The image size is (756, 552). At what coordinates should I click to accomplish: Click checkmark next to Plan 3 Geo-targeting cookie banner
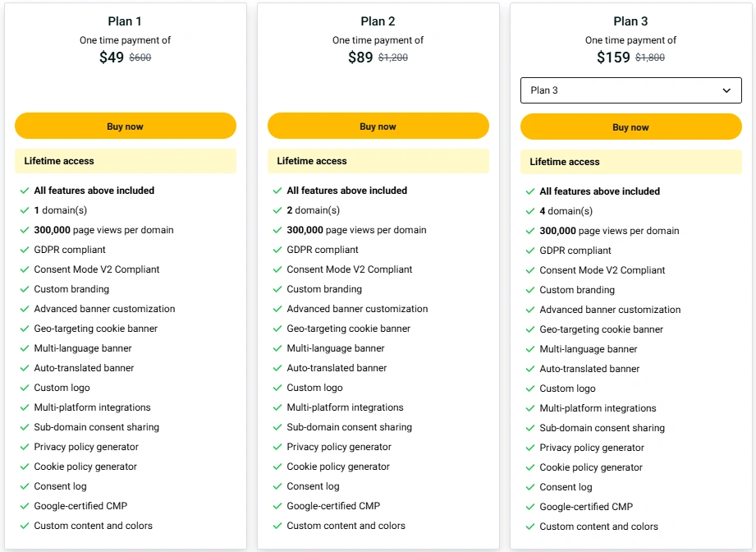coord(530,329)
